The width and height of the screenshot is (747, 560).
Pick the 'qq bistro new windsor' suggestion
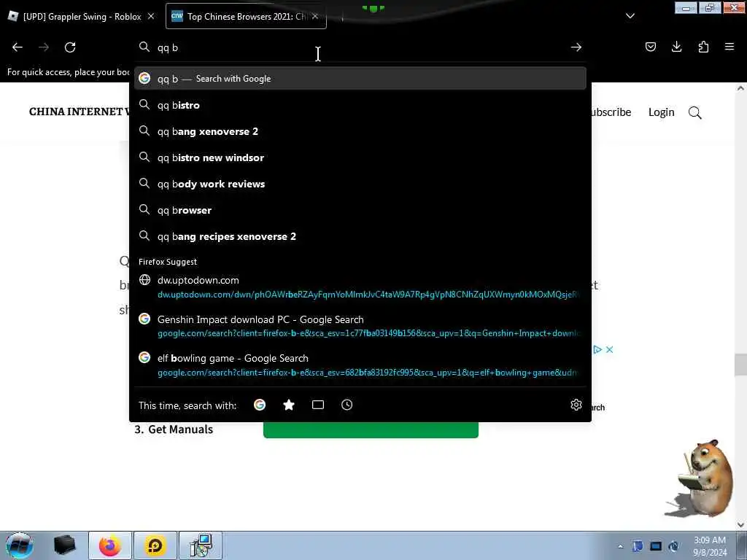tap(360, 157)
